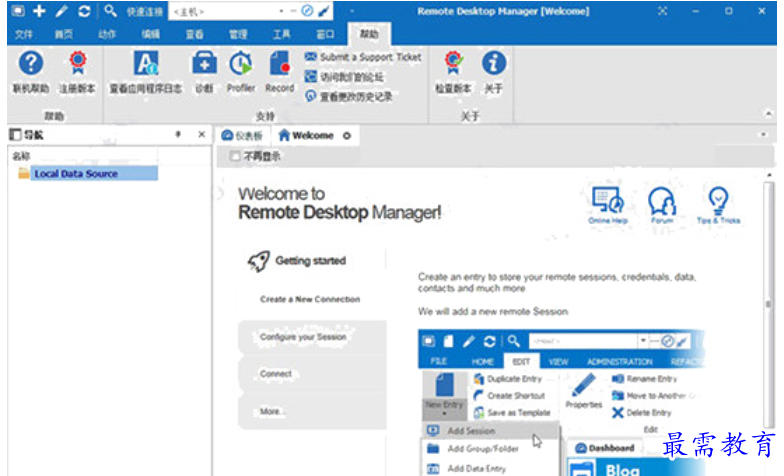784x476 pixels.
Task: Open 查看应用程序日志 application log viewer
Action: coord(146,64)
